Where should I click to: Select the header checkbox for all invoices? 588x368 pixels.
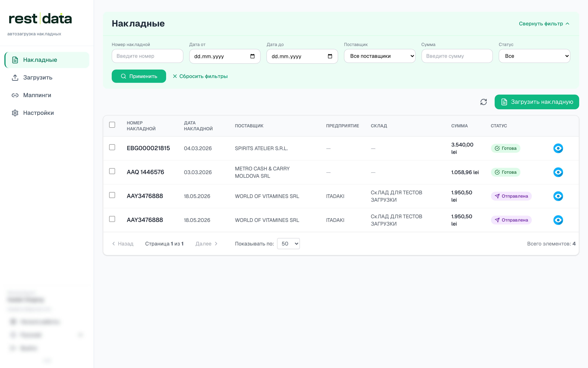(x=112, y=125)
